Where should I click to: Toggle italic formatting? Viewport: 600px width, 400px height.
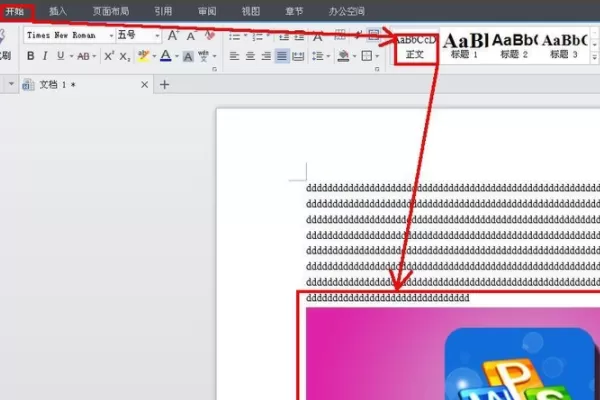click(45, 56)
